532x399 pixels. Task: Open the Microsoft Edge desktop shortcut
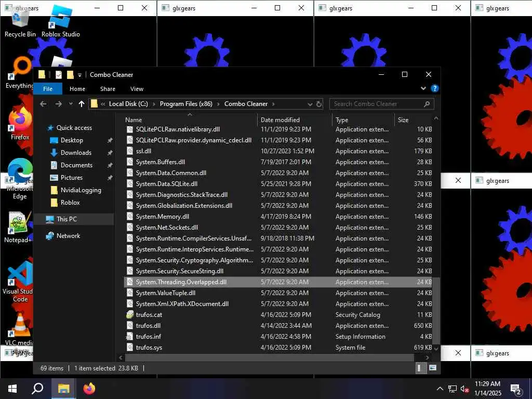pos(20,179)
